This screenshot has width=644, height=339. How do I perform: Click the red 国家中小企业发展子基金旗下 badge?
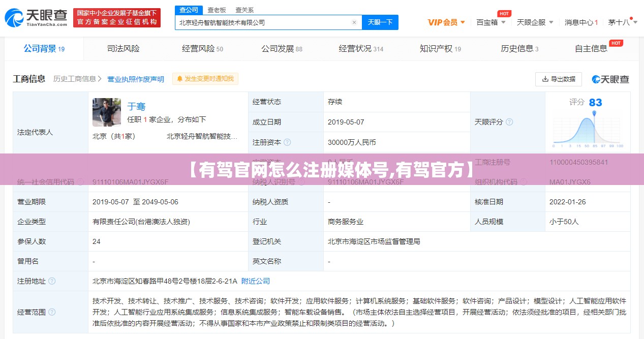pos(117,18)
